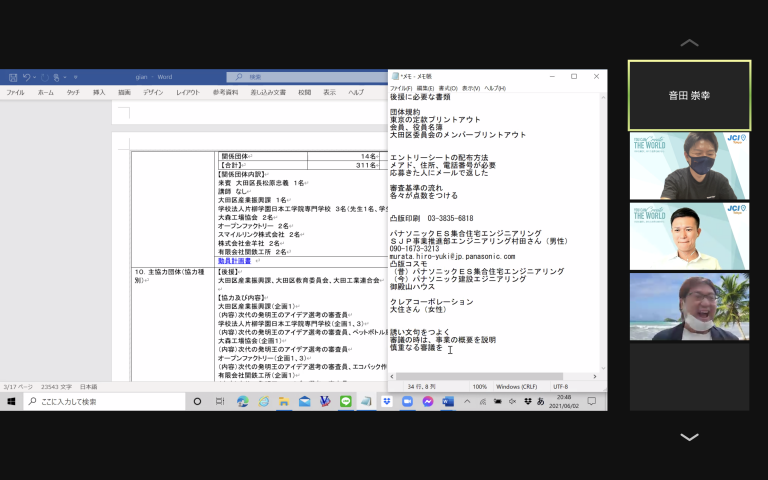Toggle the Japanese IME あ input mode
Image resolution: width=768 pixels, height=480 pixels.
(x=540, y=401)
